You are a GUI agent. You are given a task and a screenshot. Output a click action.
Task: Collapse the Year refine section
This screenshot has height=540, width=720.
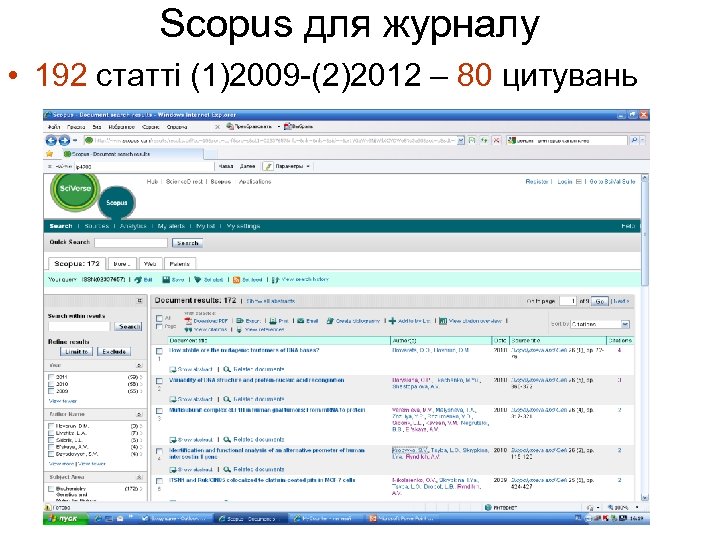coord(139,366)
